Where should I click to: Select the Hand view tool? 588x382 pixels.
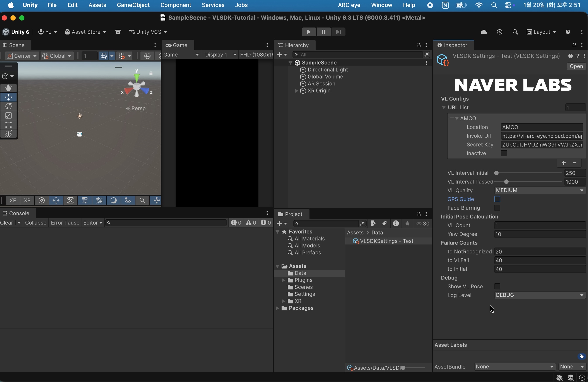9,88
